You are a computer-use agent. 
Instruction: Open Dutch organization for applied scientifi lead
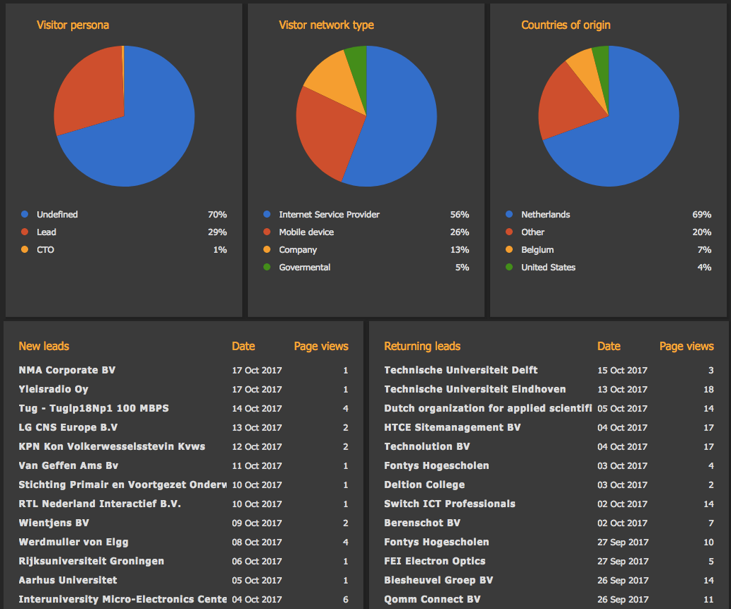point(488,408)
